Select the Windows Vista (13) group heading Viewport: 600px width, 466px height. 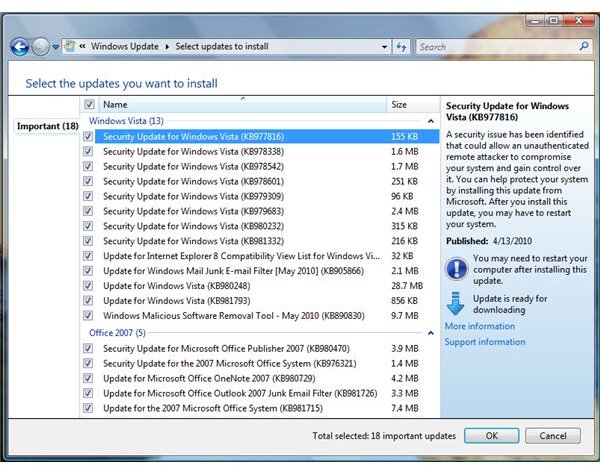coord(126,121)
